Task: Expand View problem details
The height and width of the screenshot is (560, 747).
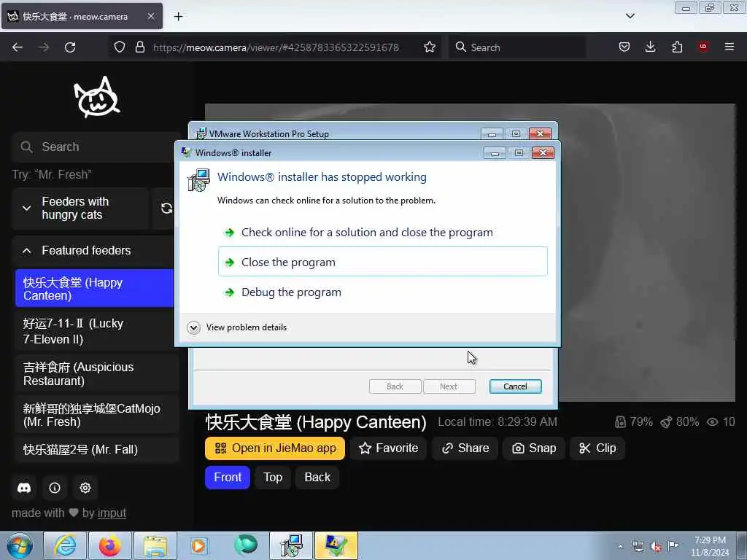Action: tap(237, 327)
